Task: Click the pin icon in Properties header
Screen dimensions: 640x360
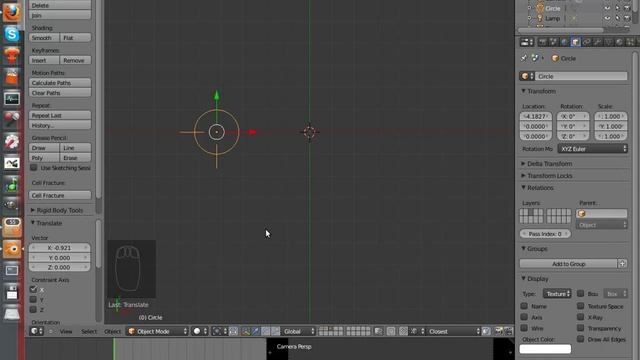Action: pos(524,58)
